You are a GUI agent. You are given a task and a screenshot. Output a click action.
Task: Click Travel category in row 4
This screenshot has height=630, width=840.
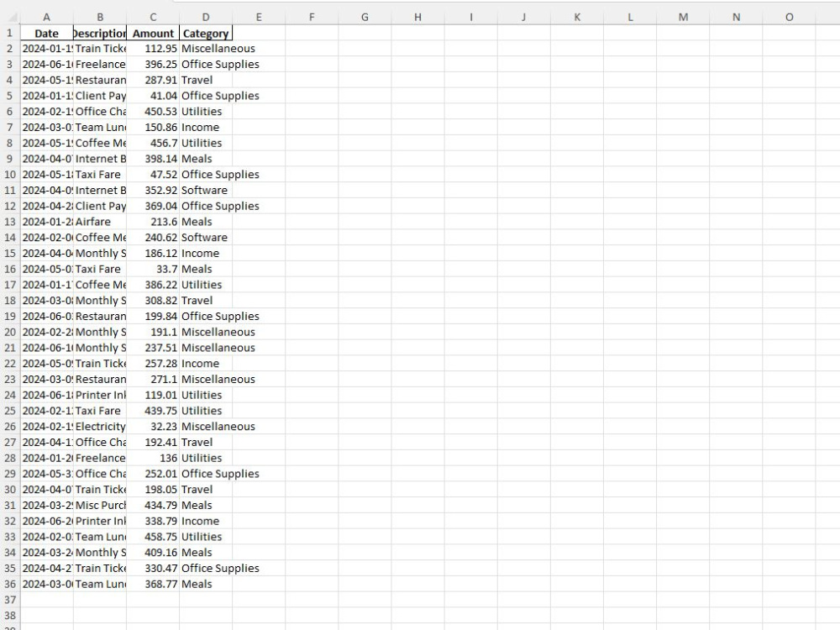pos(206,80)
